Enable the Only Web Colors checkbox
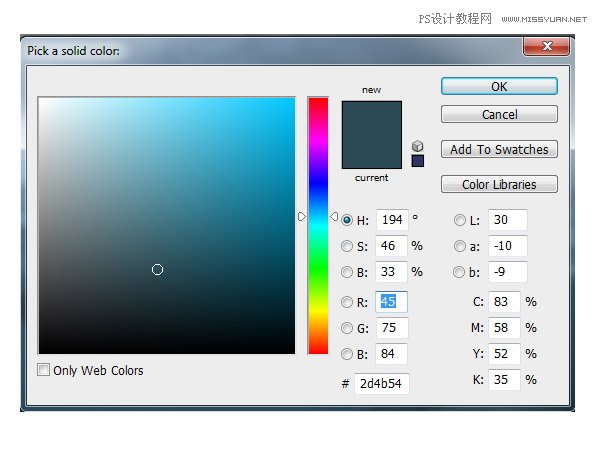 (x=44, y=370)
